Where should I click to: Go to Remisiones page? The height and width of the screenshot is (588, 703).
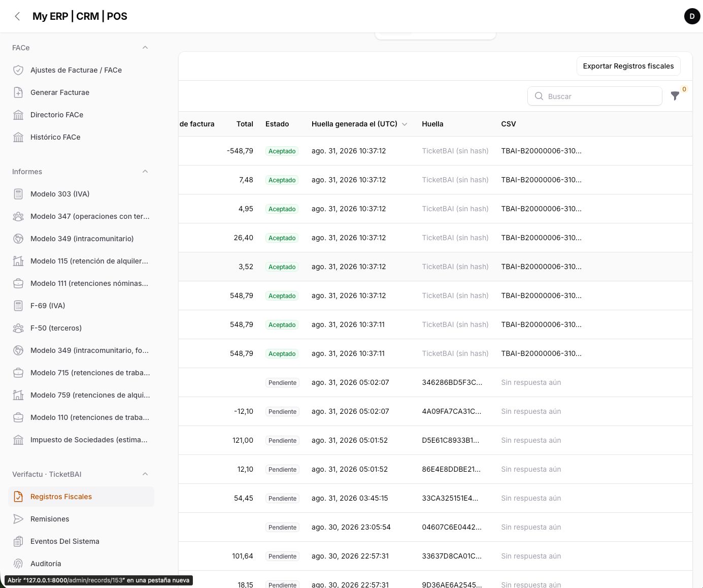point(81,519)
